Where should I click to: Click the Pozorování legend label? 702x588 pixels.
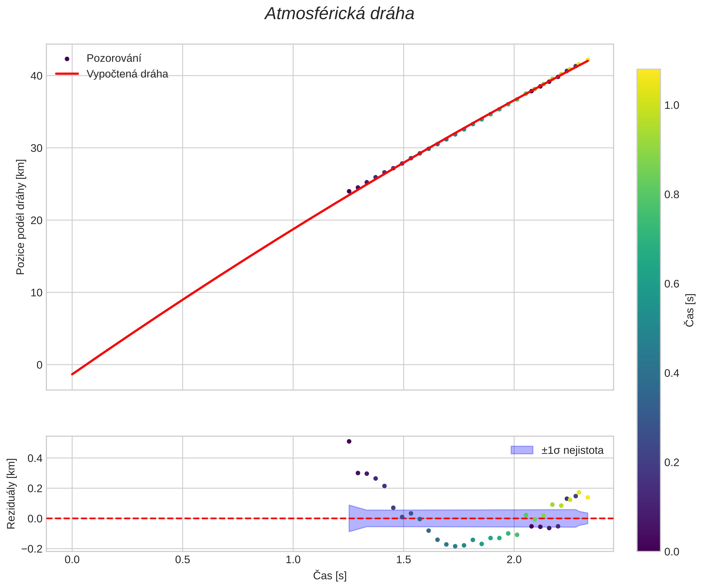(x=114, y=58)
